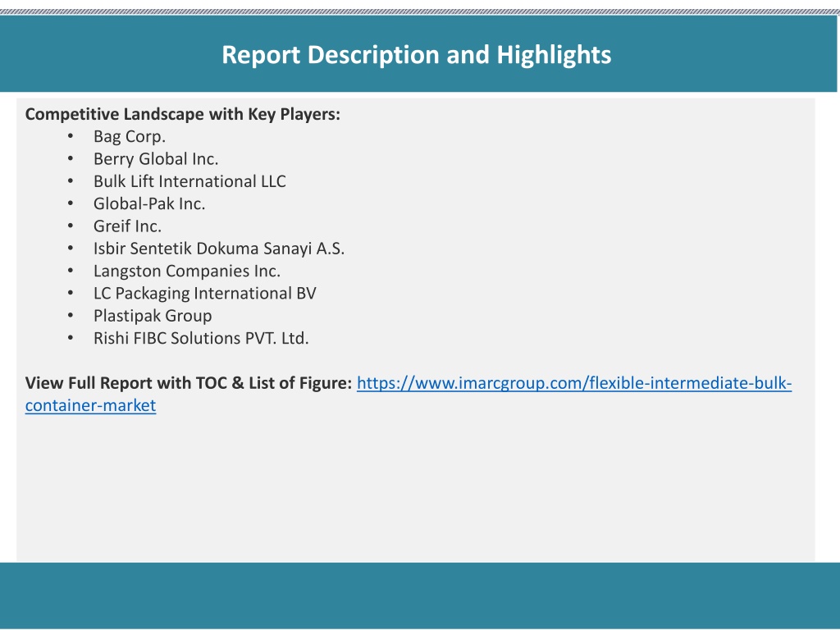Viewport: 840px width, 630px height.
Task: Click the 'Plastipak Group' bullet item
Action: tap(153, 316)
